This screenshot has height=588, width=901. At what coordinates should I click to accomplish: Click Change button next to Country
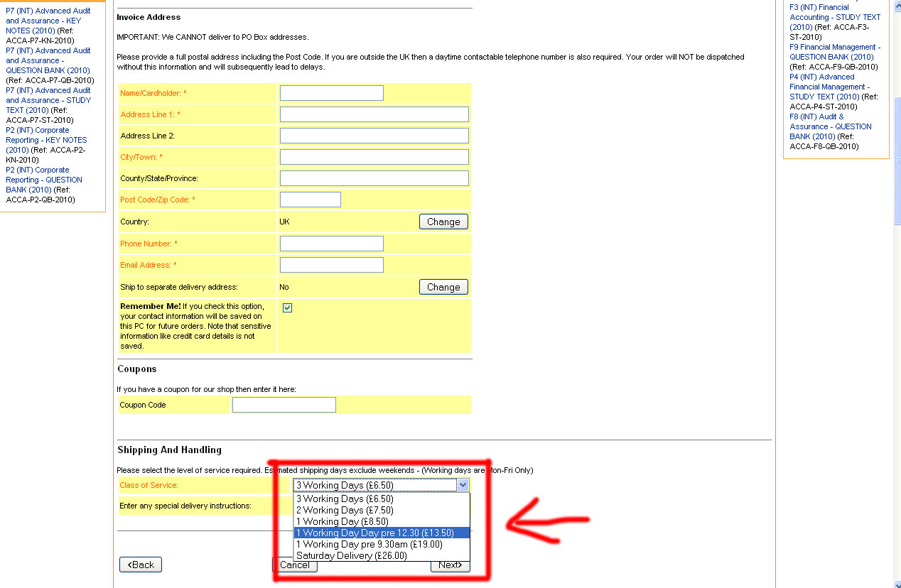tap(443, 222)
